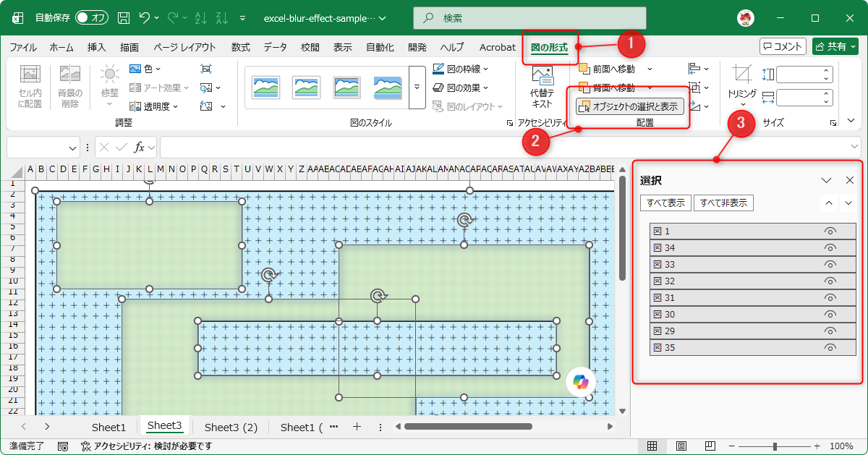Click the Undo arrow icon
Screen dimensions: 868x455
pos(145,17)
